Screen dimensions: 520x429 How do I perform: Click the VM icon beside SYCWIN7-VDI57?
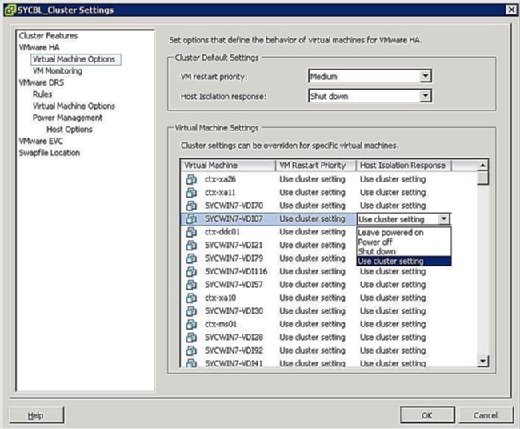[191, 285]
